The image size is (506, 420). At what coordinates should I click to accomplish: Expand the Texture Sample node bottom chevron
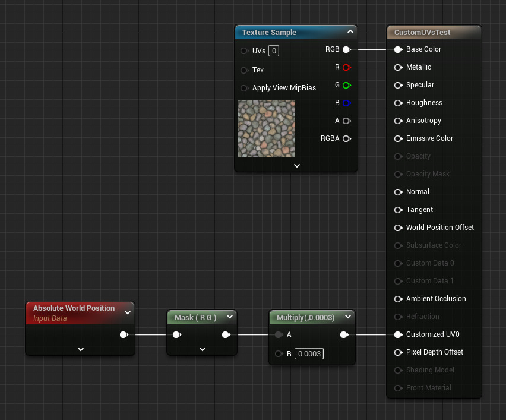coord(296,166)
